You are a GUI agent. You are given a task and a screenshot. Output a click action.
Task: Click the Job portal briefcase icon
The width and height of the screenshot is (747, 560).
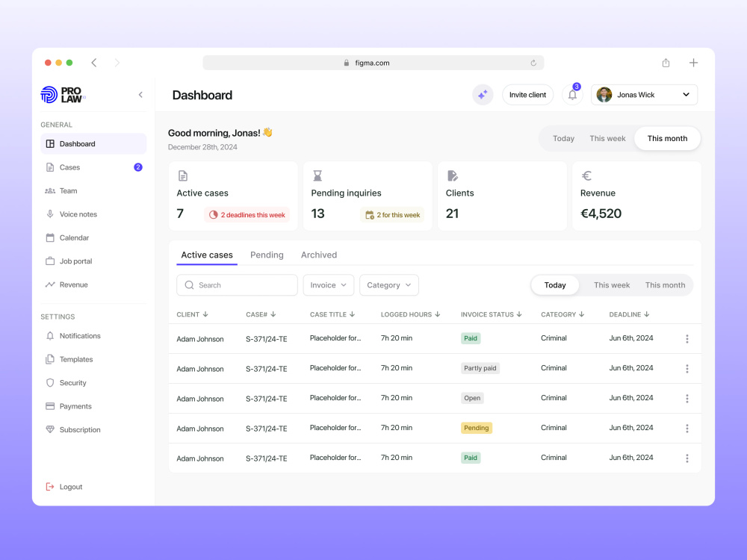click(50, 261)
